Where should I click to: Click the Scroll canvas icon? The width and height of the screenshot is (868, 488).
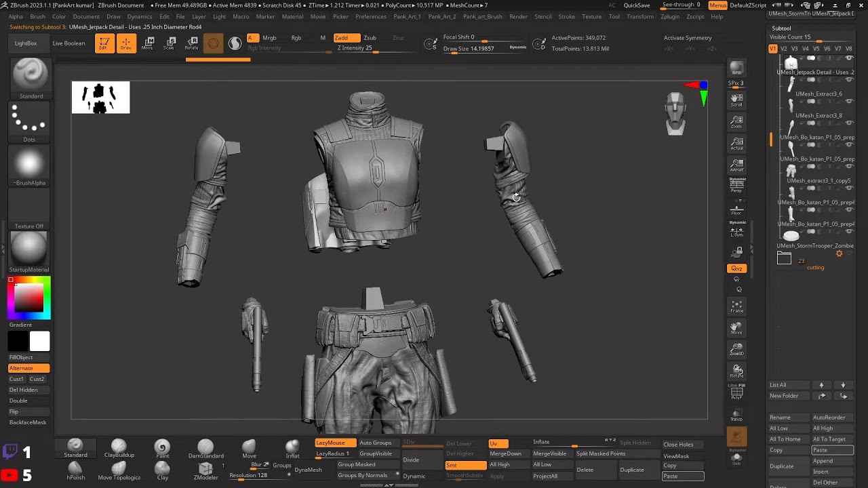[x=736, y=101]
